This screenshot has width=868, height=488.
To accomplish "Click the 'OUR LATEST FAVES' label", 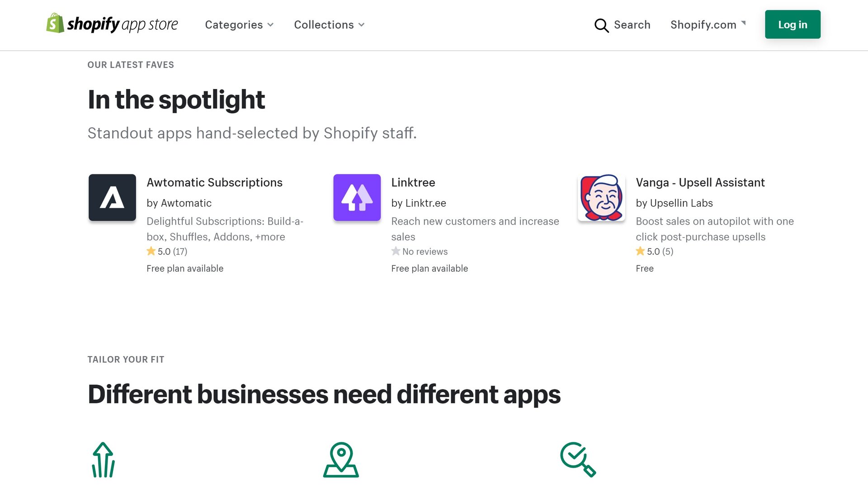I will click(x=131, y=65).
